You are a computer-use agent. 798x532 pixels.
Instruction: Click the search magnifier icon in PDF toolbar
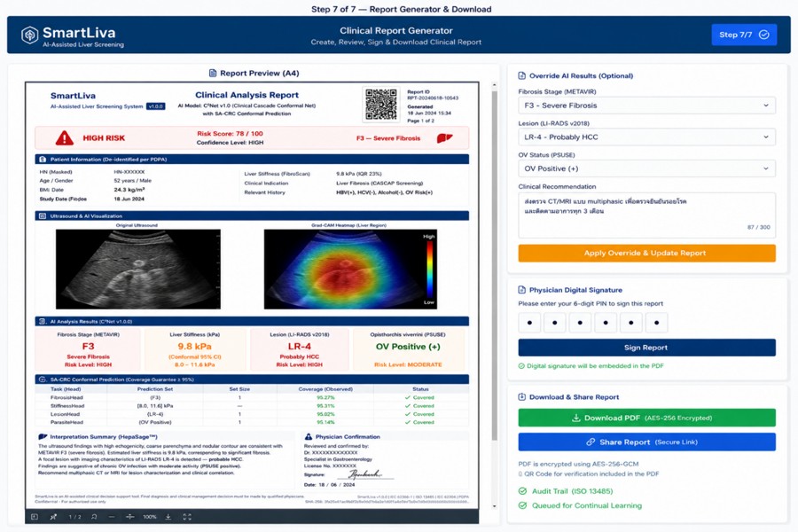pos(94,517)
